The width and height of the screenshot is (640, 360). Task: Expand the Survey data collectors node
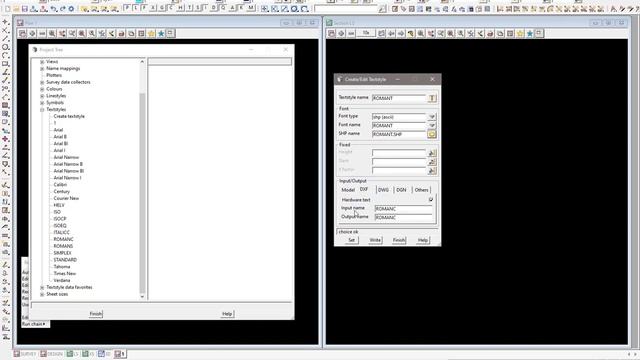[42, 82]
